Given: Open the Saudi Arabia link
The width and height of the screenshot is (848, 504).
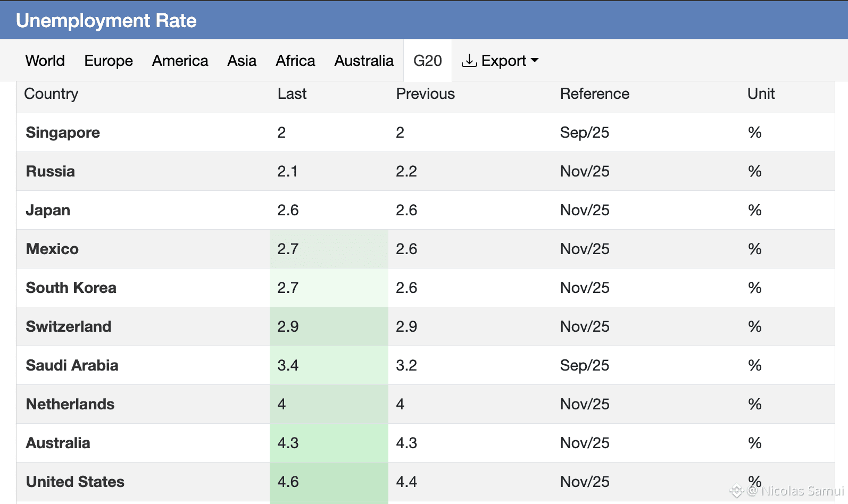Looking at the screenshot, I should pos(72,365).
